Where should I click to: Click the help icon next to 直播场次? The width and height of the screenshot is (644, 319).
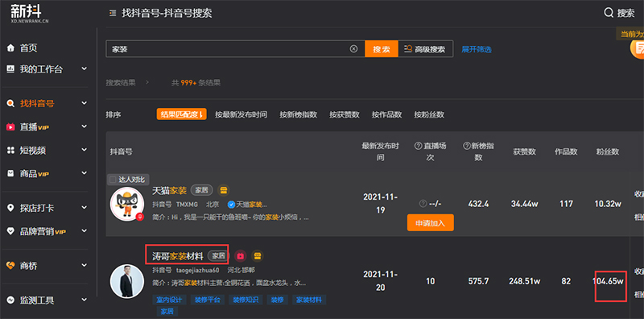coord(419,146)
